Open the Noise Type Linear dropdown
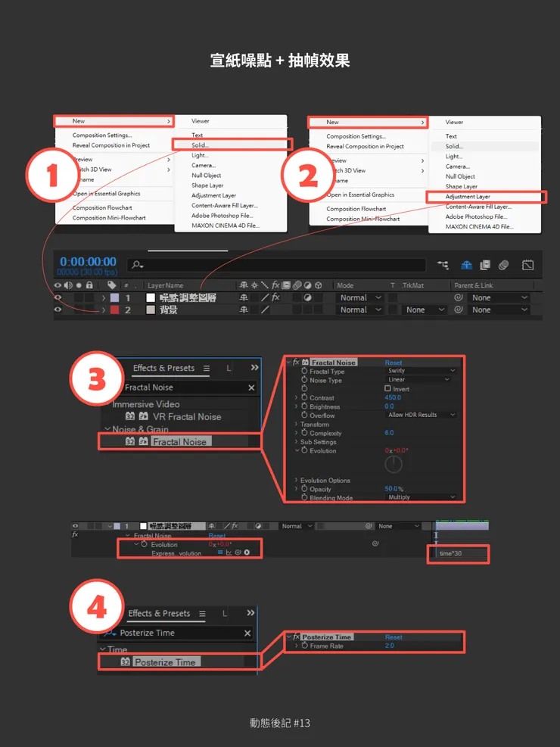 418,380
